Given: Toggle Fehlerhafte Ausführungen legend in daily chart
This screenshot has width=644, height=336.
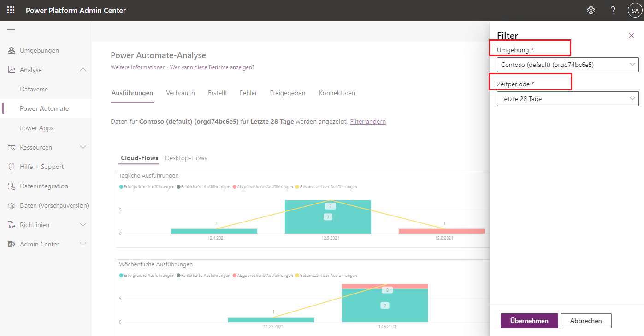Looking at the screenshot, I should point(203,187).
